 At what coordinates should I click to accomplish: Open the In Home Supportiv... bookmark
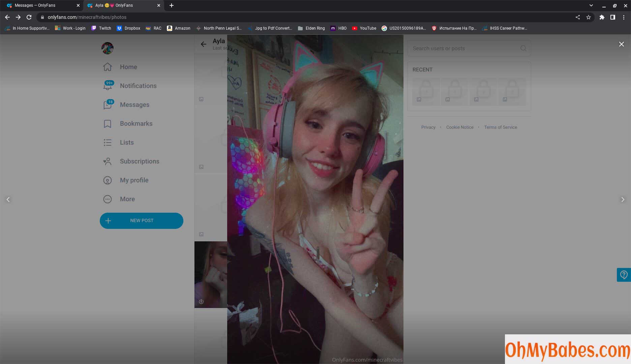click(x=27, y=28)
